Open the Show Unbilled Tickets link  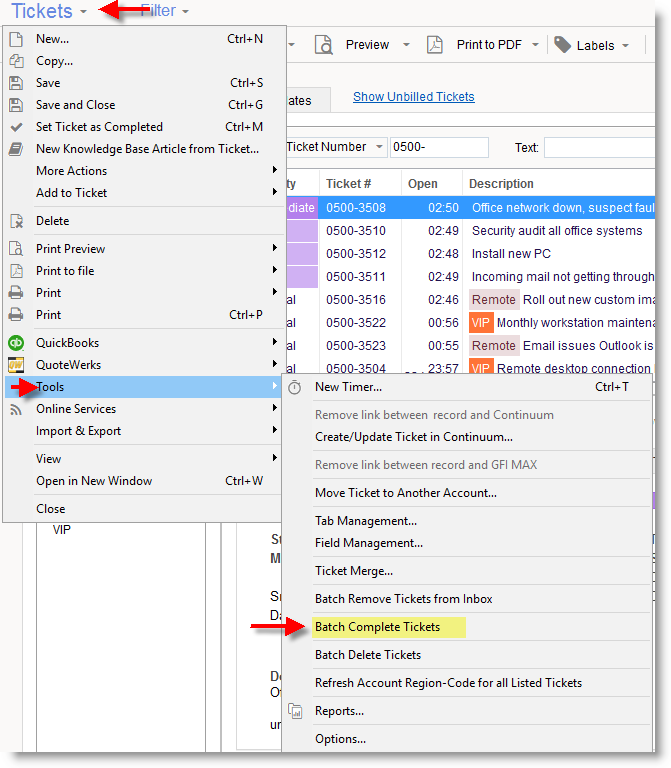(x=413, y=97)
